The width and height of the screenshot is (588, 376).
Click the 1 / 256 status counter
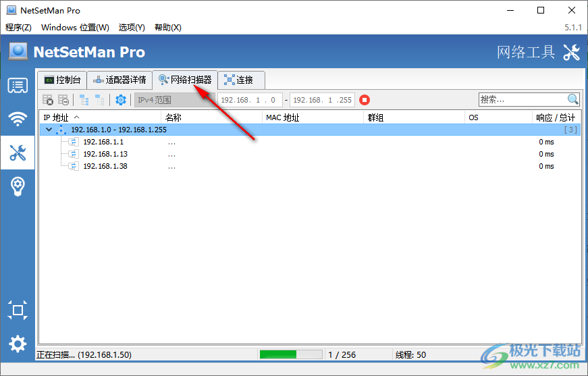click(x=342, y=354)
